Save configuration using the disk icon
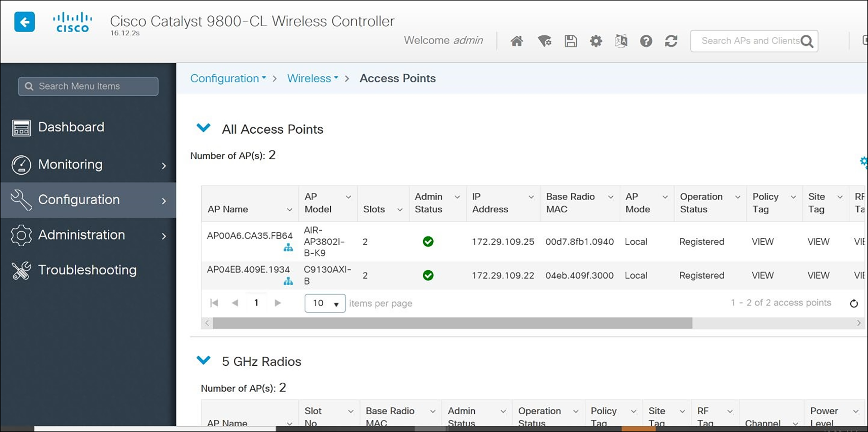868x432 pixels. coord(570,41)
